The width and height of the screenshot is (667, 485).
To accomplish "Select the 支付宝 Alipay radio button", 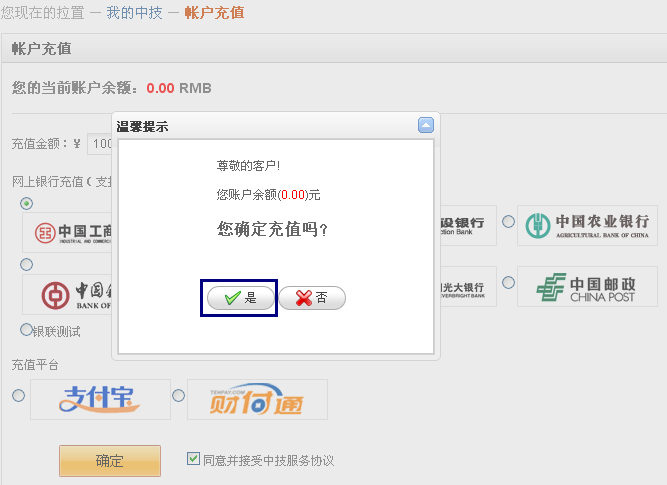I will tap(18, 395).
